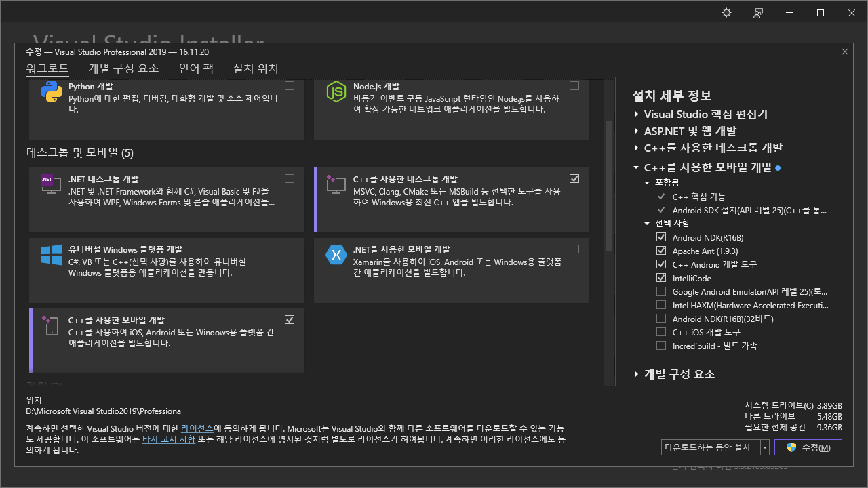Click the C++ desktop development monitor icon
This screenshot has height=488, width=868.
pos(336,184)
